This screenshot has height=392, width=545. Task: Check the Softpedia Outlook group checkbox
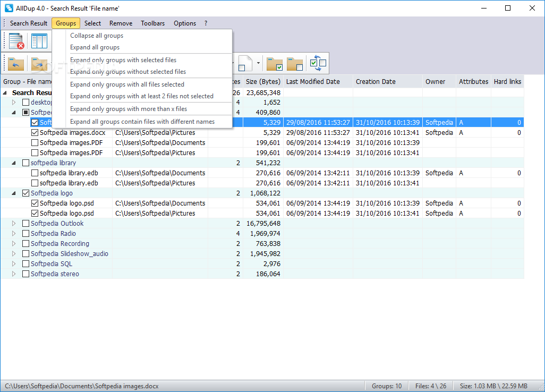(x=25, y=223)
